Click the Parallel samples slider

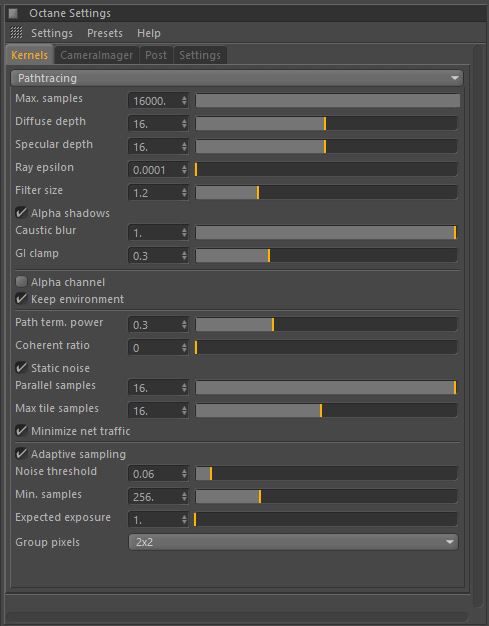[326, 388]
